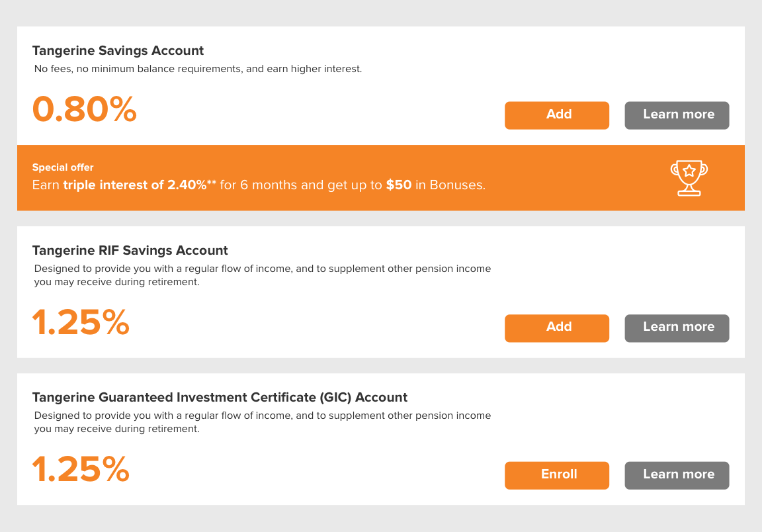Select the Tangerine RIF Savings Account title
Screen dimensions: 762x532
pyautogui.click(x=130, y=250)
